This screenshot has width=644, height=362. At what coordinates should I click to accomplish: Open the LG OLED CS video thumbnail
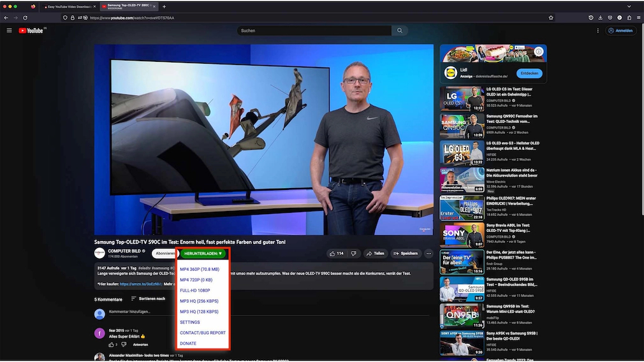coord(462,99)
